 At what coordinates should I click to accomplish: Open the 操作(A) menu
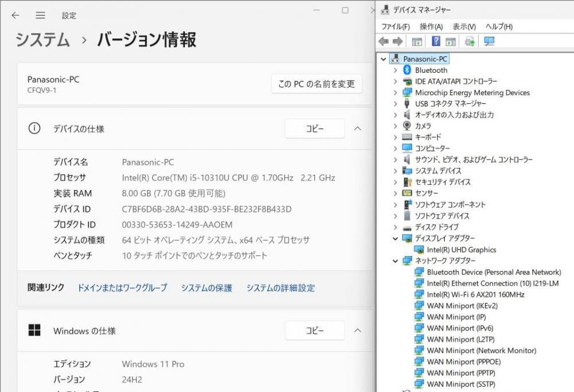[x=431, y=27]
